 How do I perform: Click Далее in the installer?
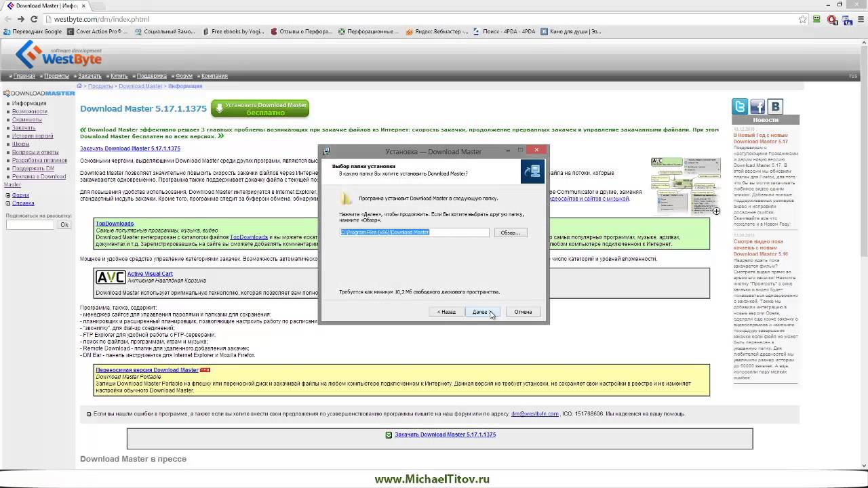[x=482, y=312]
